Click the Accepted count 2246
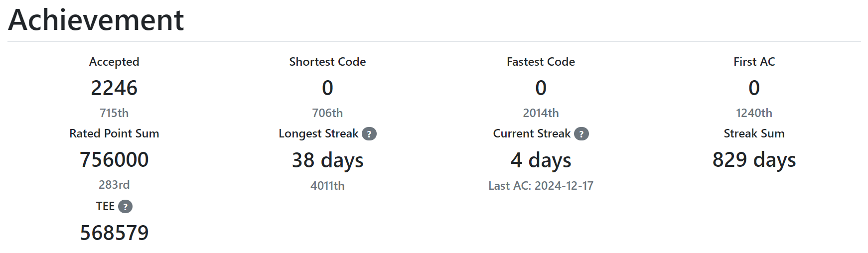Screen dimensions: 868x253 click(x=114, y=88)
